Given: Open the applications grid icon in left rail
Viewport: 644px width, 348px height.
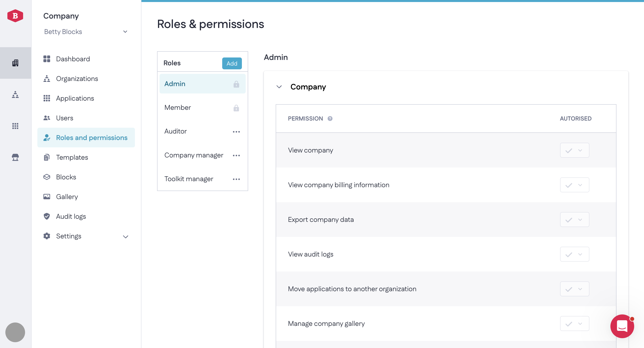Looking at the screenshot, I should click(15, 126).
